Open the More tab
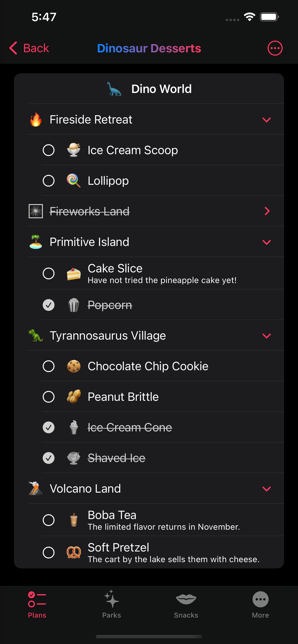This screenshot has height=644, width=298. [x=260, y=604]
